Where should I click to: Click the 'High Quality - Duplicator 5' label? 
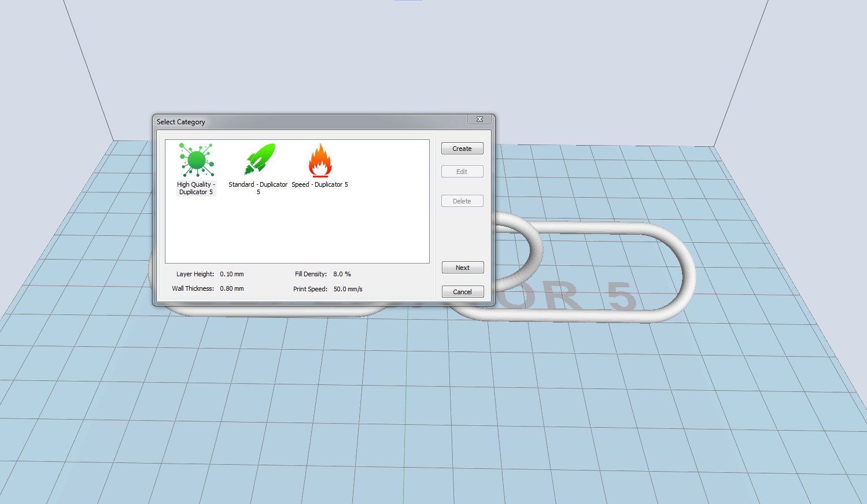pyautogui.click(x=196, y=188)
